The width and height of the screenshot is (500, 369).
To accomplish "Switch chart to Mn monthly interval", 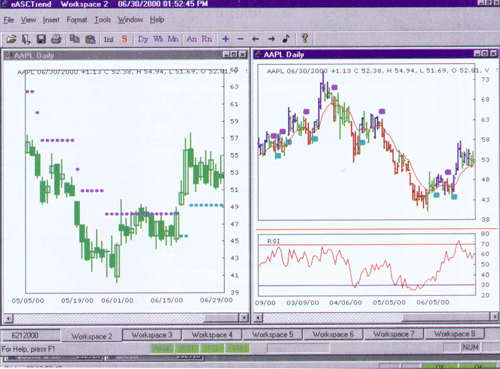I will [x=173, y=39].
